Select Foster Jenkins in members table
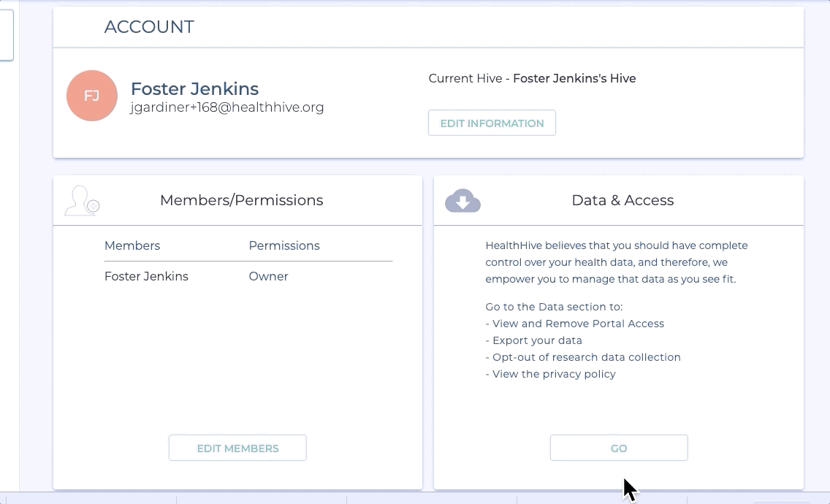The image size is (830, 504). coord(146,276)
